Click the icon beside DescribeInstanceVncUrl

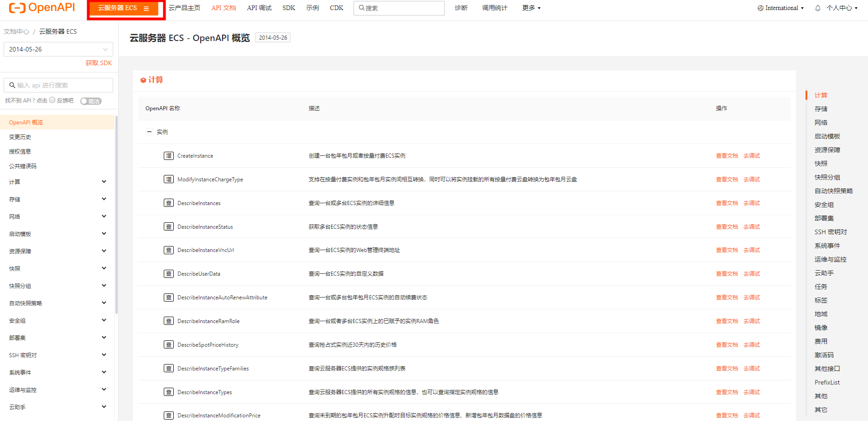coord(169,250)
